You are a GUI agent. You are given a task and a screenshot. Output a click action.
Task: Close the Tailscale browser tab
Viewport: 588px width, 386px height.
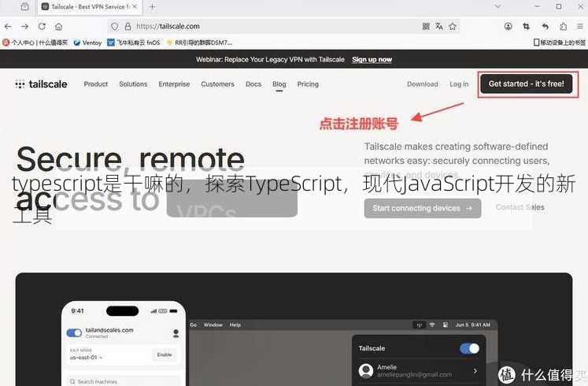135,6
